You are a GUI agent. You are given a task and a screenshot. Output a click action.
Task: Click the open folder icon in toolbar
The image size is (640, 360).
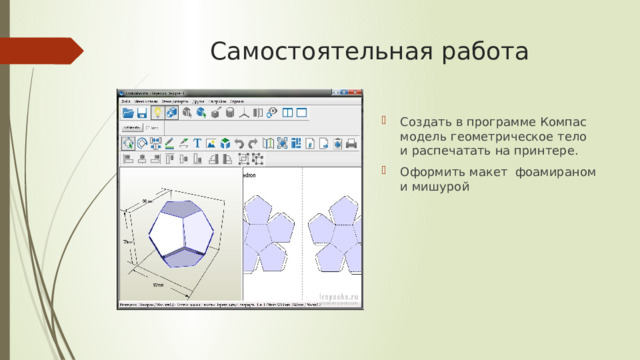[x=128, y=113]
